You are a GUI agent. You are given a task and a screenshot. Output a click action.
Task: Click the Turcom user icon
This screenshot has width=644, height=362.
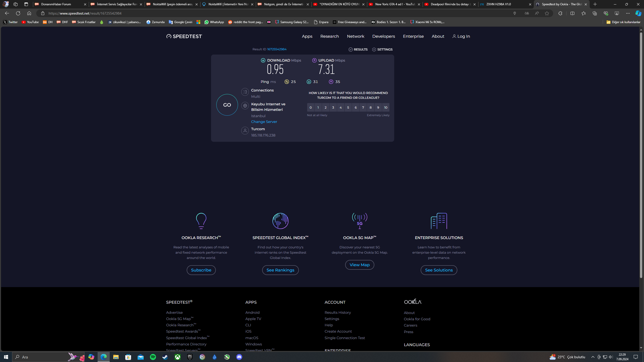tap(245, 130)
